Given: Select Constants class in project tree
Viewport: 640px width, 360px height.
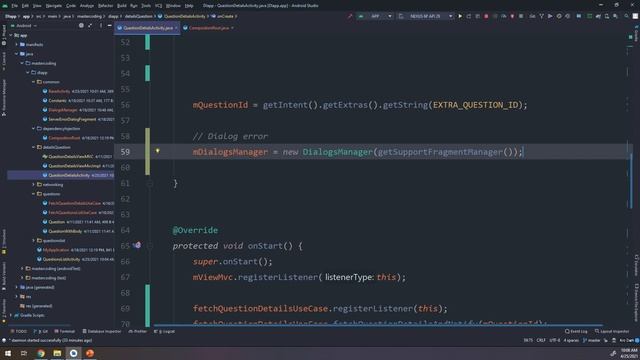Looking at the screenshot, I should click(57, 100).
